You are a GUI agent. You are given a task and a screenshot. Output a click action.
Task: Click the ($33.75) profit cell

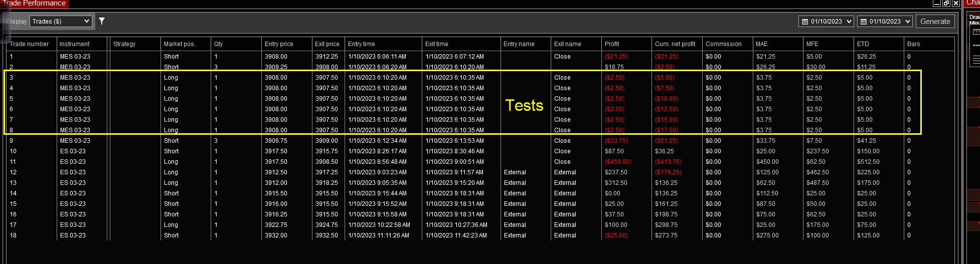pyautogui.click(x=616, y=141)
